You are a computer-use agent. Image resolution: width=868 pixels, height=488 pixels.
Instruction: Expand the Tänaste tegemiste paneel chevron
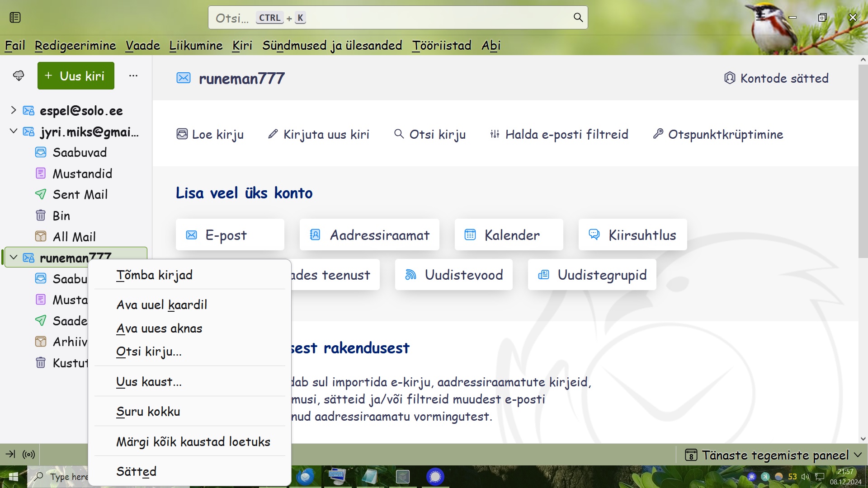858,455
